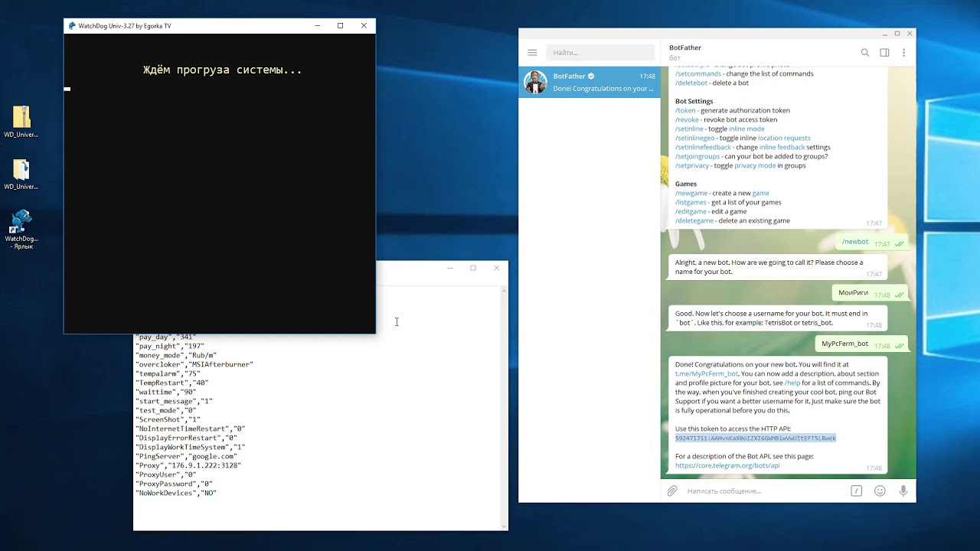Click the /editgame command link

[691, 211]
